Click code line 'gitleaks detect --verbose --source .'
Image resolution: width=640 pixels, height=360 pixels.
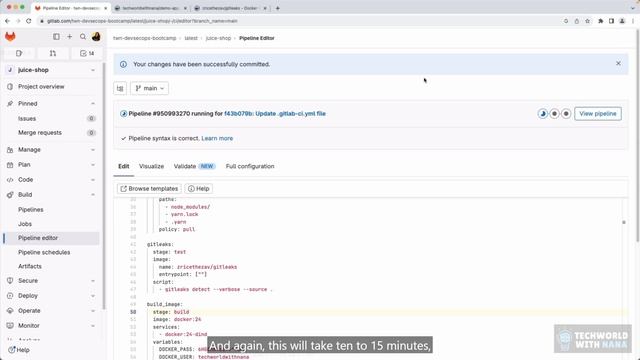[x=218, y=289]
